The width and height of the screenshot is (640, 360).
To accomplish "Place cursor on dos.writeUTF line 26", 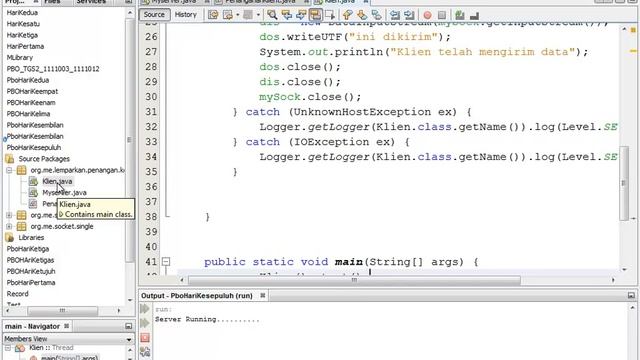I will [355, 37].
